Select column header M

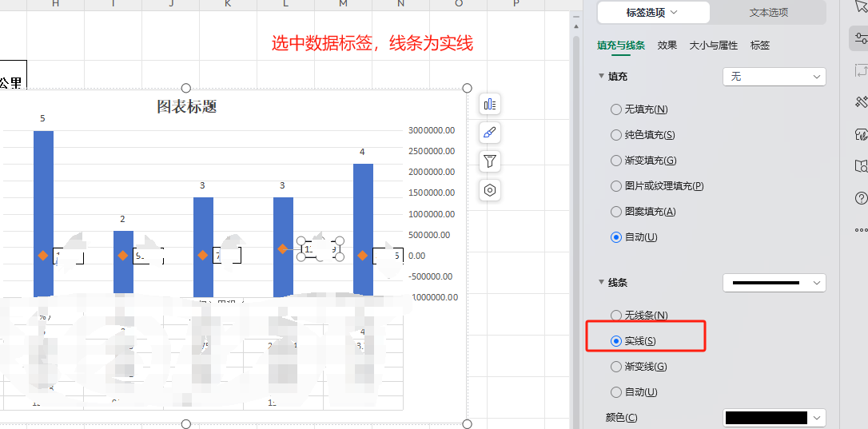tap(343, 4)
